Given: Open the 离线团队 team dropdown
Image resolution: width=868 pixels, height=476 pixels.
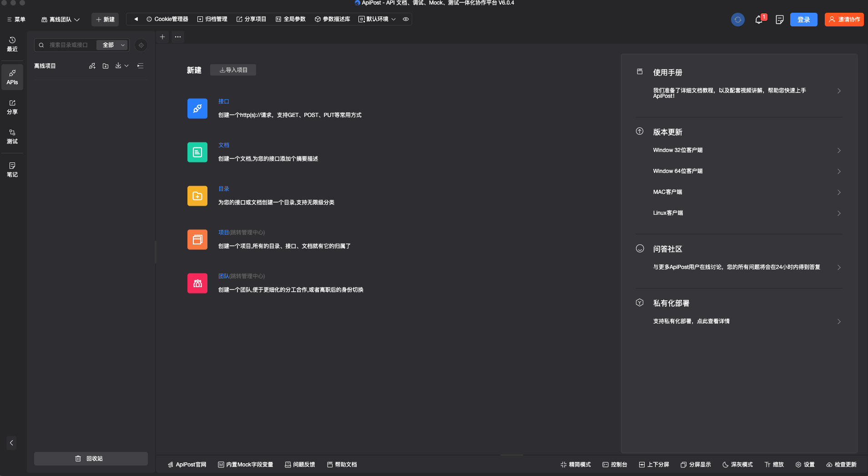Looking at the screenshot, I should (x=61, y=20).
